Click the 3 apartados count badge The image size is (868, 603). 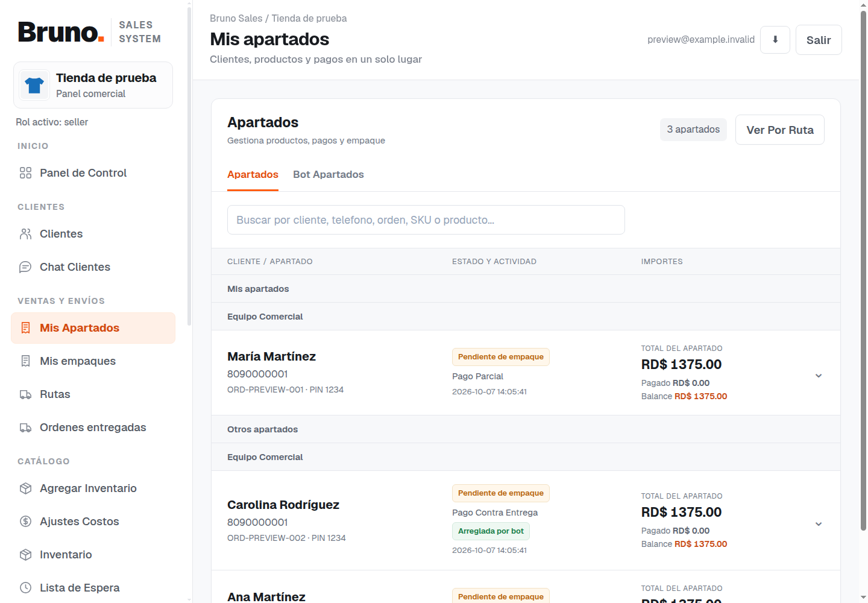click(693, 130)
